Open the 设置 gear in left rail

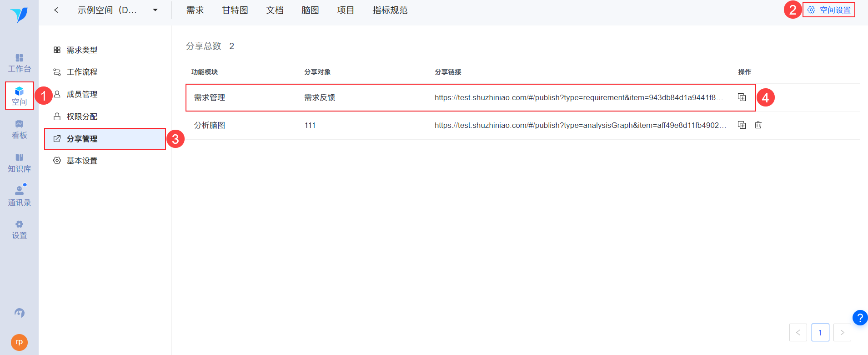(19, 224)
